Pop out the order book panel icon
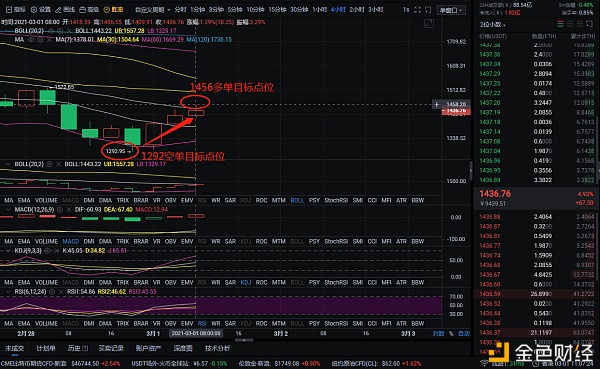Image resolution: width=600 pixels, height=369 pixels. tap(589, 24)
